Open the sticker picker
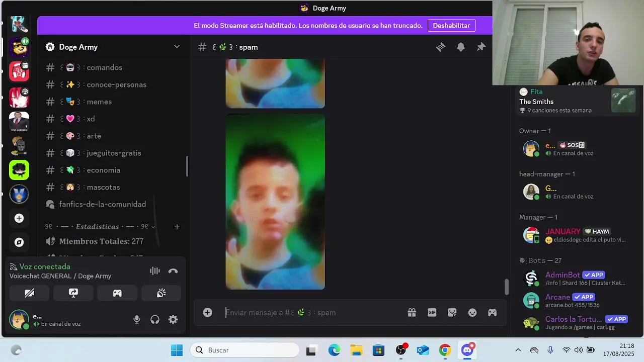The height and width of the screenshot is (362, 644). (x=452, y=313)
